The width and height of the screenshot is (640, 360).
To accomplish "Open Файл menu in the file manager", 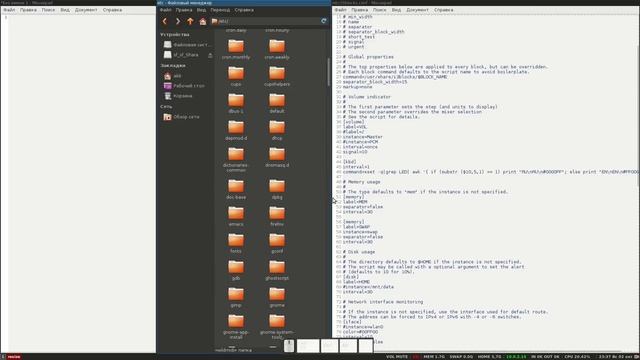I will point(165,10).
